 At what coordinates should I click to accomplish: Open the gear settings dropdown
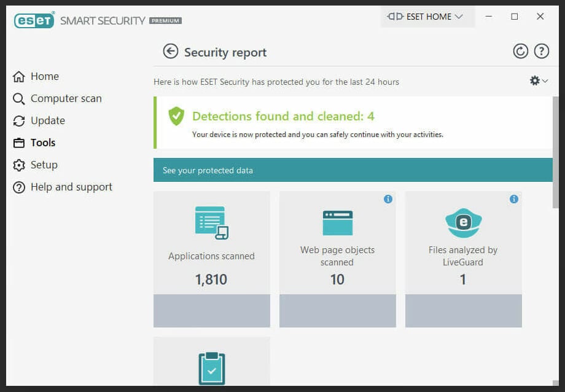539,80
